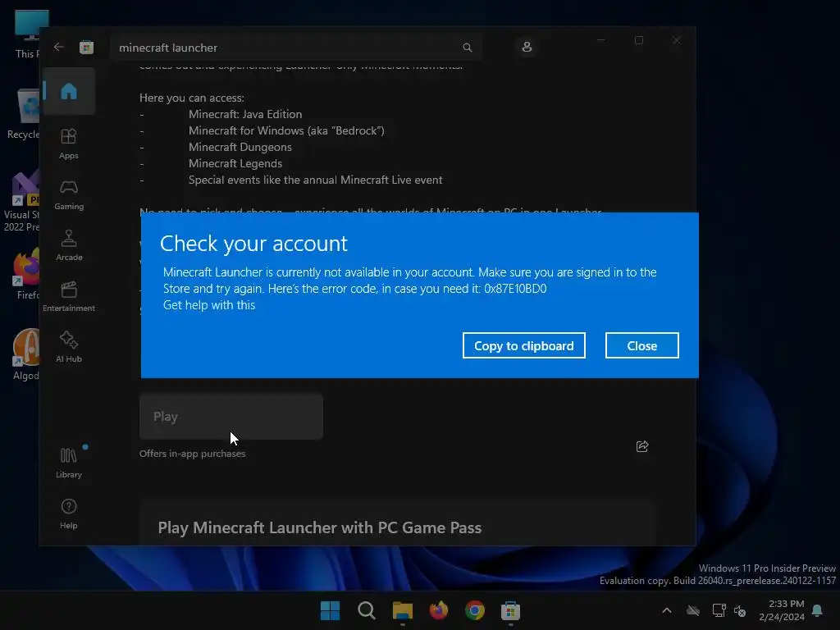Open the Entertainment section in sidebar
840x630 pixels.
pyautogui.click(x=69, y=297)
